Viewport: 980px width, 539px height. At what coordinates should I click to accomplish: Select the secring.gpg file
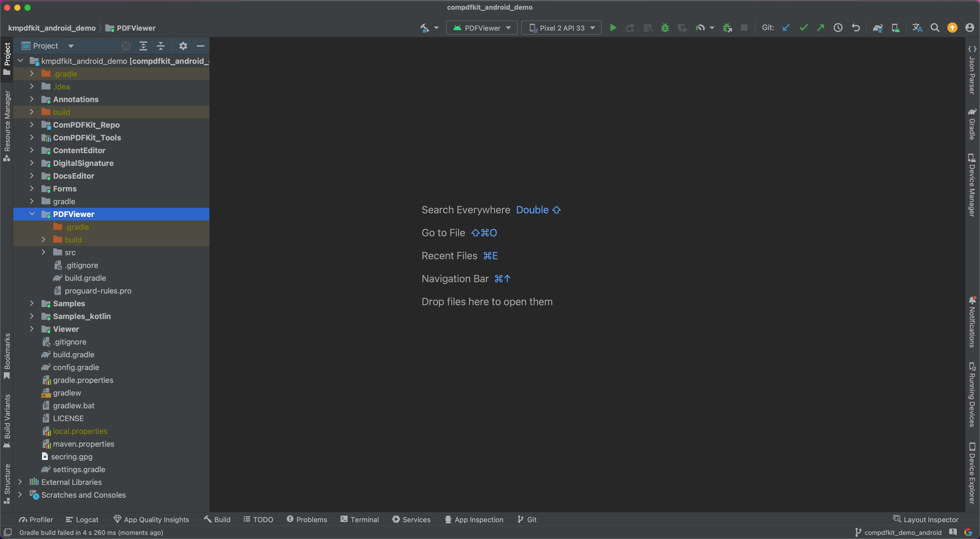71,457
